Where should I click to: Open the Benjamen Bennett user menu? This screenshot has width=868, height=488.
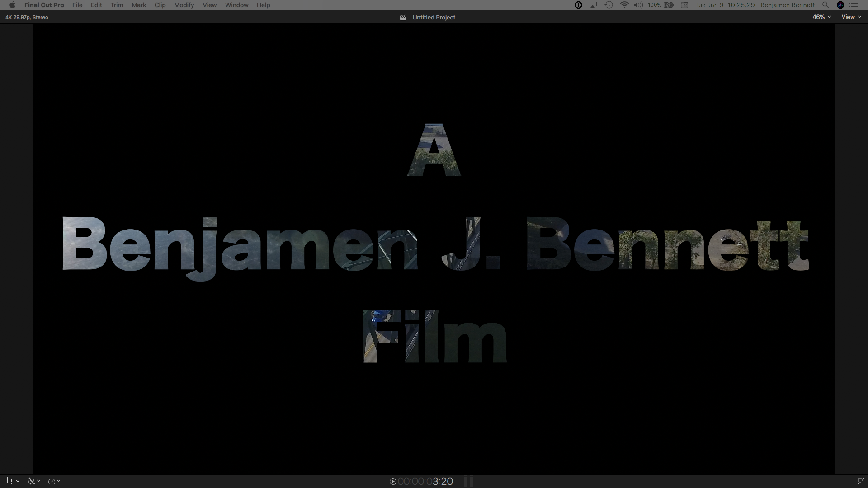(x=788, y=5)
